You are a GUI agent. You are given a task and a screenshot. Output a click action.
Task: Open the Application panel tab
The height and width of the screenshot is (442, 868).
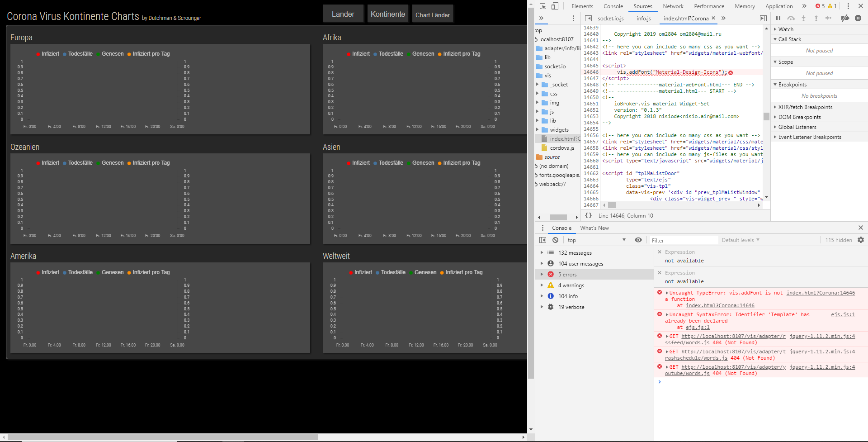coord(779,6)
